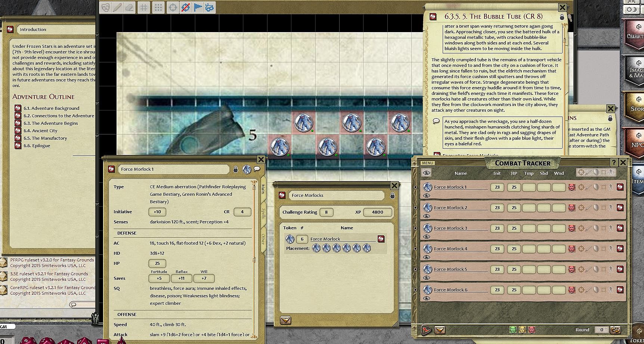This screenshot has width=644, height=344.
Task: Click the blue goggles toolbar icon
Action: tap(210, 7)
